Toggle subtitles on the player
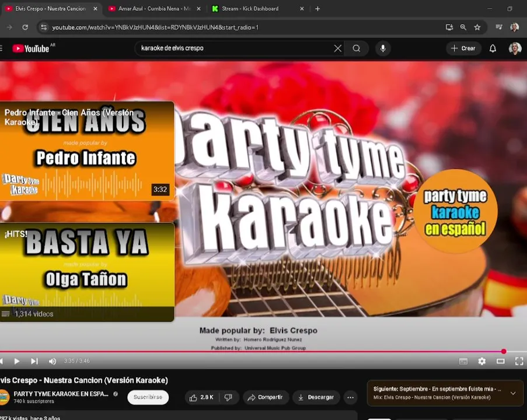 pos(463,361)
